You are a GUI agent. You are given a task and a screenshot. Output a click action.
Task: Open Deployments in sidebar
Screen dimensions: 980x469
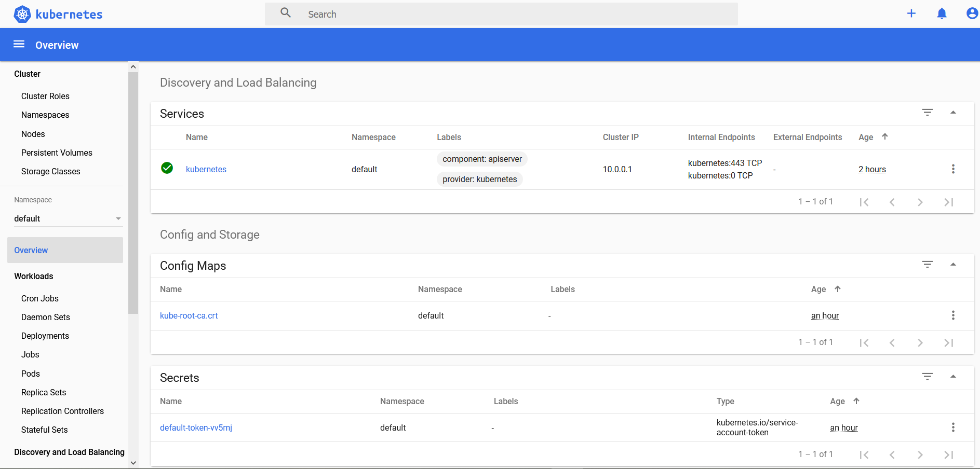[45, 336]
